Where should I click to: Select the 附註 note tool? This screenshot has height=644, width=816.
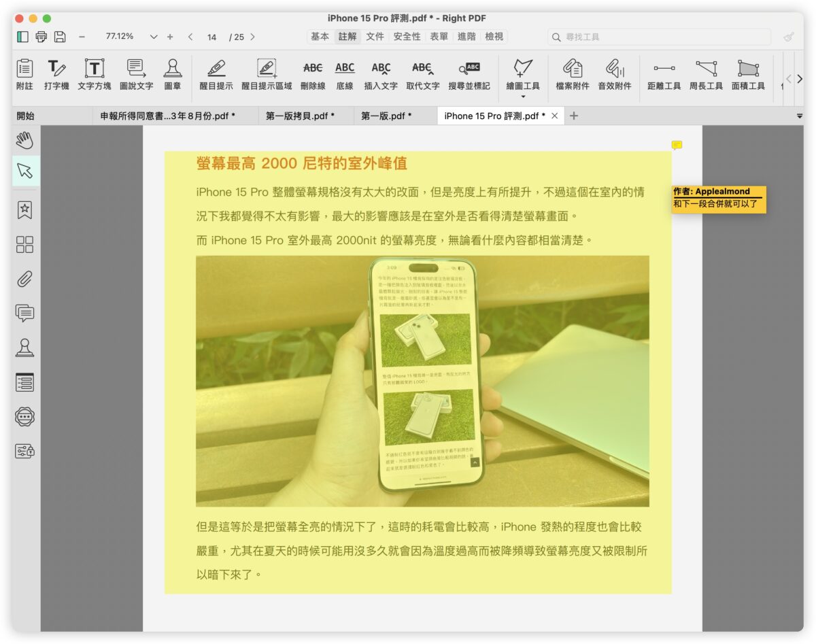tap(24, 74)
